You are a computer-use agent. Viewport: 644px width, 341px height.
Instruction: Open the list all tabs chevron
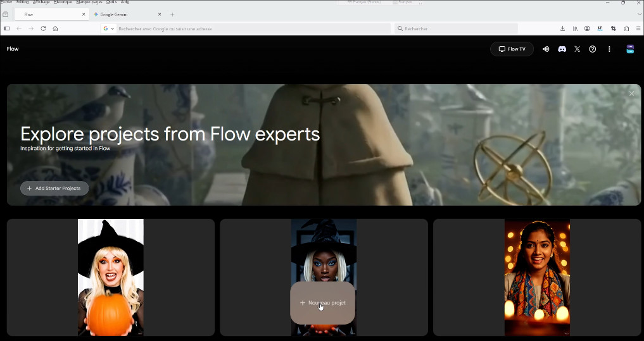639,14
